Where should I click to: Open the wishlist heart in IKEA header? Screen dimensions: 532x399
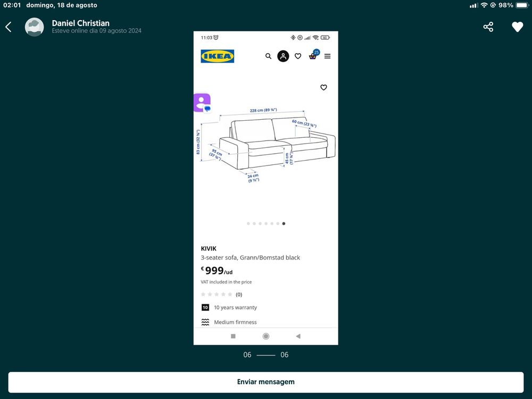pyautogui.click(x=298, y=56)
